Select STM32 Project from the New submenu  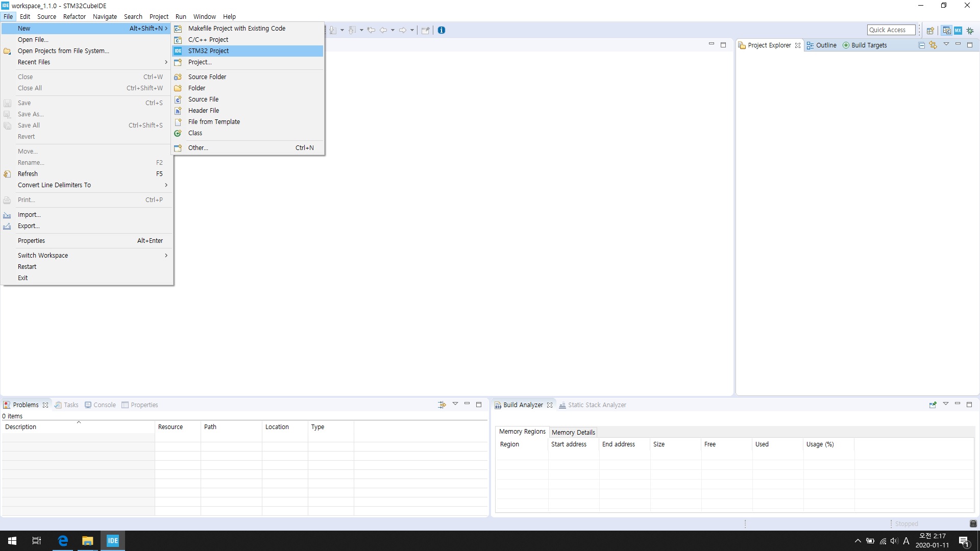(208, 51)
